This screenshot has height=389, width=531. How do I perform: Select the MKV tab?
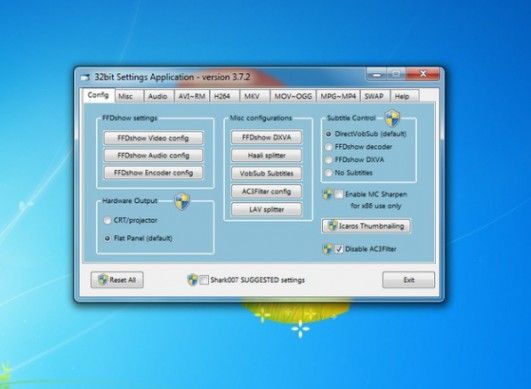pyautogui.click(x=255, y=96)
